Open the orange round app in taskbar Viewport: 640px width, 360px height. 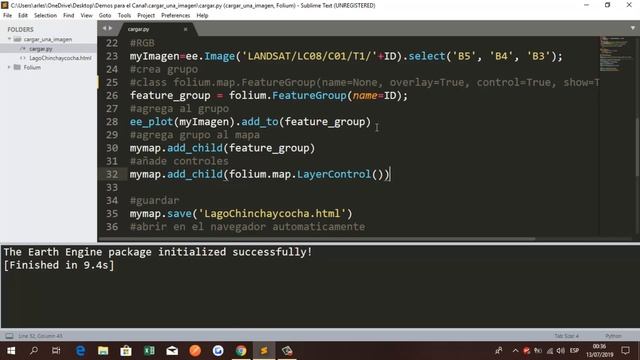click(195, 351)
